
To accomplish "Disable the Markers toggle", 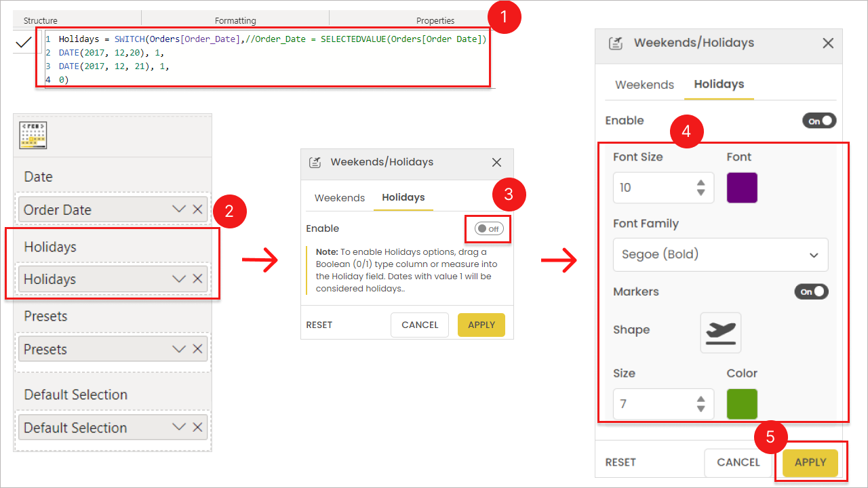I will coord(811,291).
